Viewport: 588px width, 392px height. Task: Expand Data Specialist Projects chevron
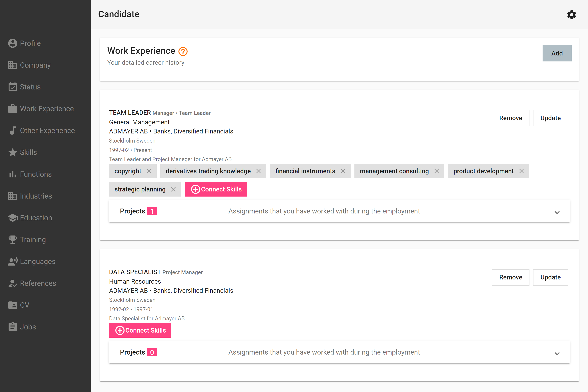tap(557, 353)
